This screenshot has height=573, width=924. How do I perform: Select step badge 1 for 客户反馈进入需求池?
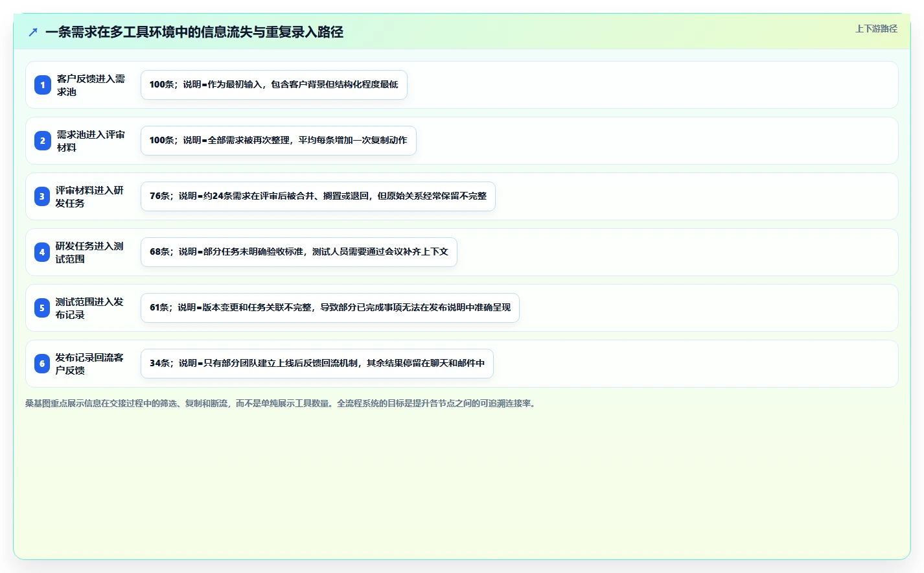coord(43,85)
